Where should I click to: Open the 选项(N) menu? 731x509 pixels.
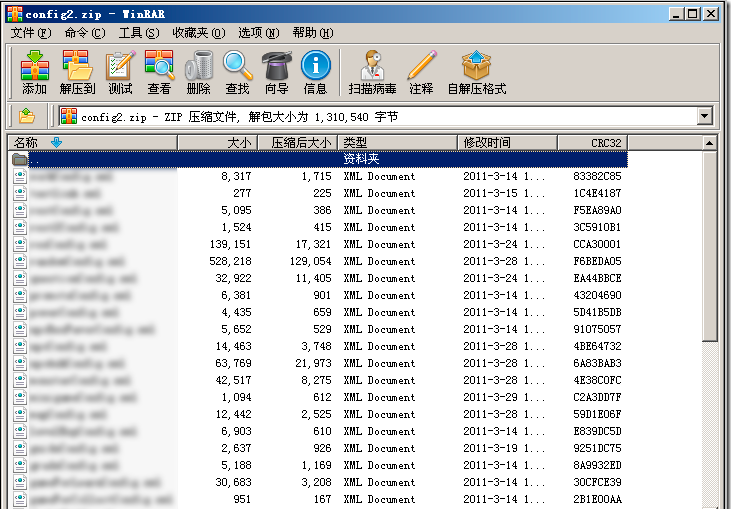[259, 33]
